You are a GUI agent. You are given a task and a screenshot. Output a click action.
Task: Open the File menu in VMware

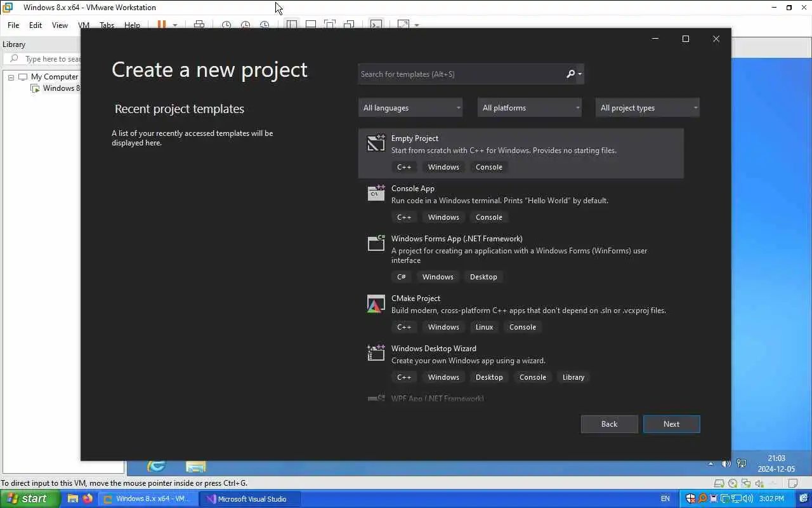tap(13, 25)
